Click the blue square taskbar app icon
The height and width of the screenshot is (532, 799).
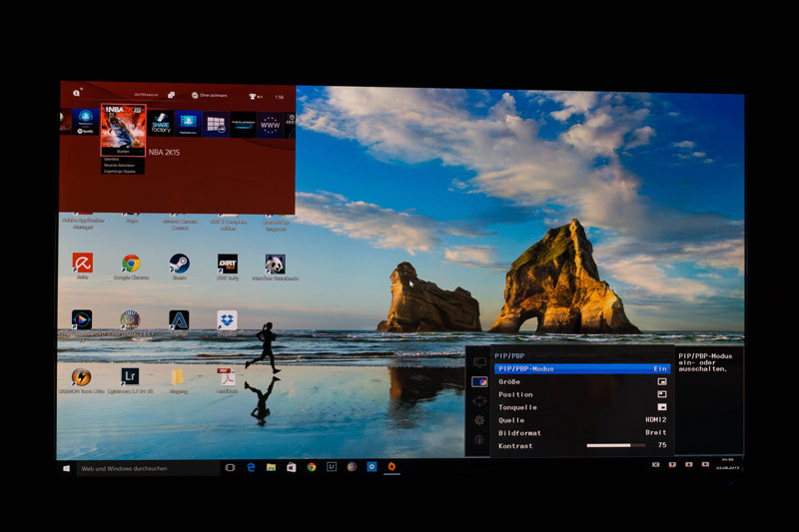coord(372,467)
